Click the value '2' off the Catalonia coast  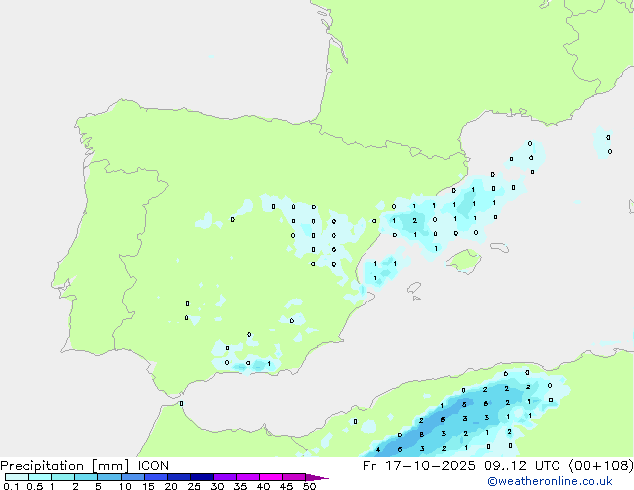pyautogui.click(x=414, y=220)
